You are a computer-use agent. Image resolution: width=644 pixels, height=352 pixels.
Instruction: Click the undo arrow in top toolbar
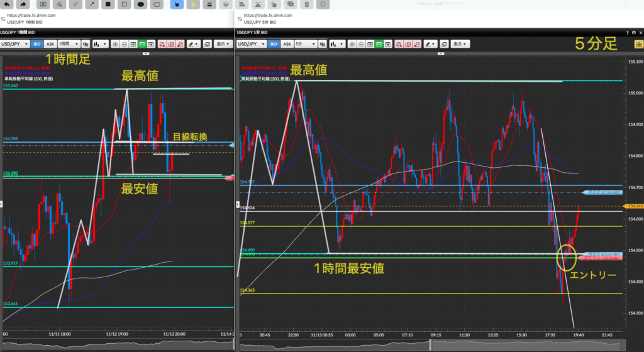pos(6,4)
